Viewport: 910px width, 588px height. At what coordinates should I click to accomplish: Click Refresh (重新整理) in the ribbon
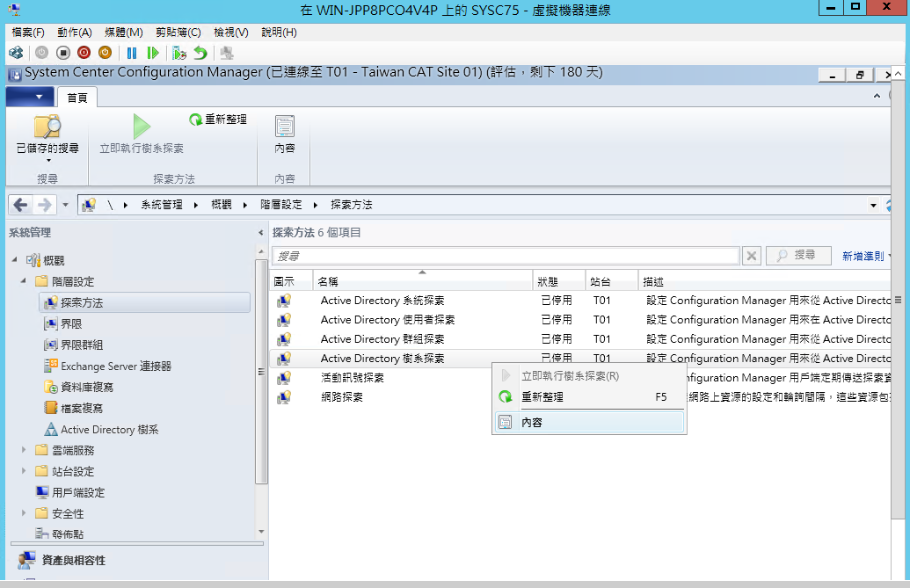(x=218, y=120)
